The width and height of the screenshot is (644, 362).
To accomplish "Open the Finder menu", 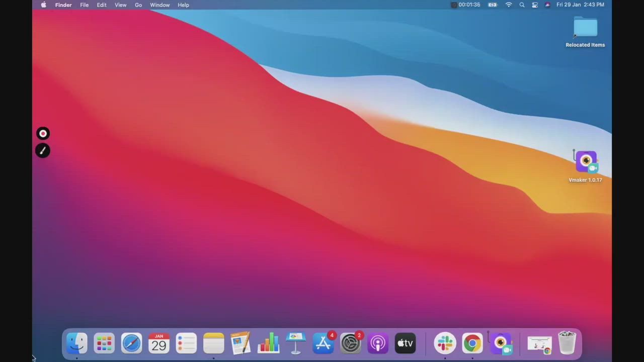I will 63,5.
